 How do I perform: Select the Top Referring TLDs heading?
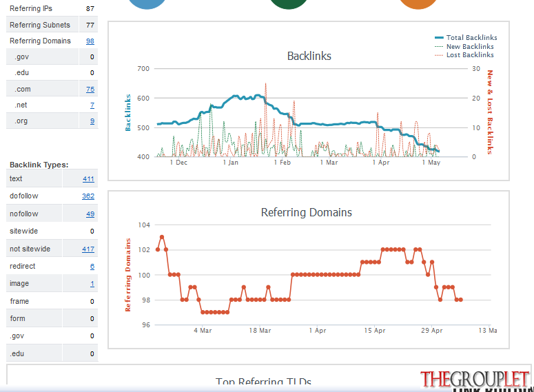263,382
